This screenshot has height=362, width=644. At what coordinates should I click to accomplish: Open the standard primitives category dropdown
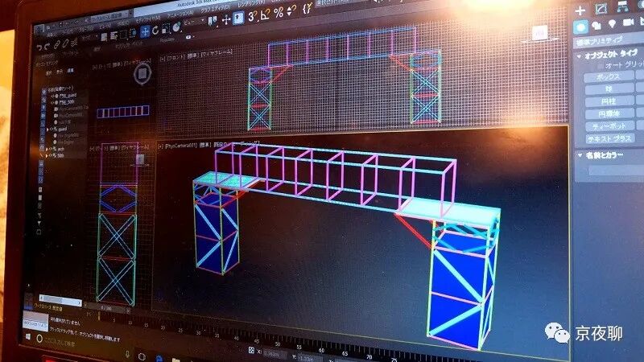609,40
